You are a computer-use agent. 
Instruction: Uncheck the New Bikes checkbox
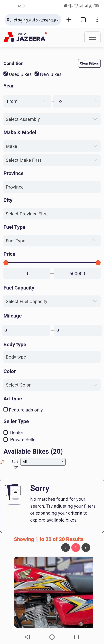tap(37, 74)
